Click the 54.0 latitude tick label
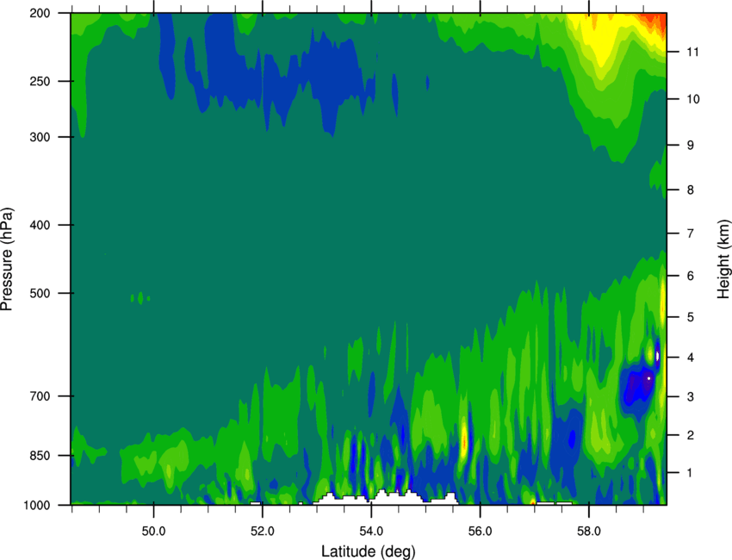 [371, 532]
